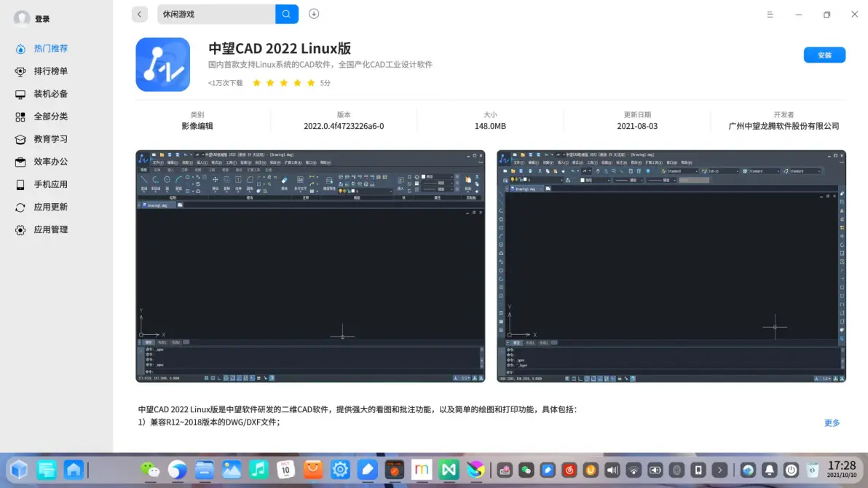Click the power button tray icon

pyautogui.click(x=791, y=471)
